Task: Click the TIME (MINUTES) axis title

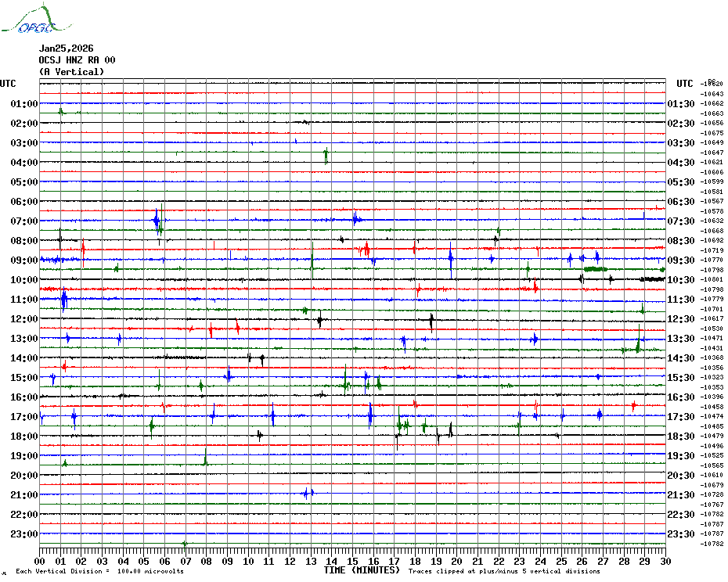Action: [361, 570]
